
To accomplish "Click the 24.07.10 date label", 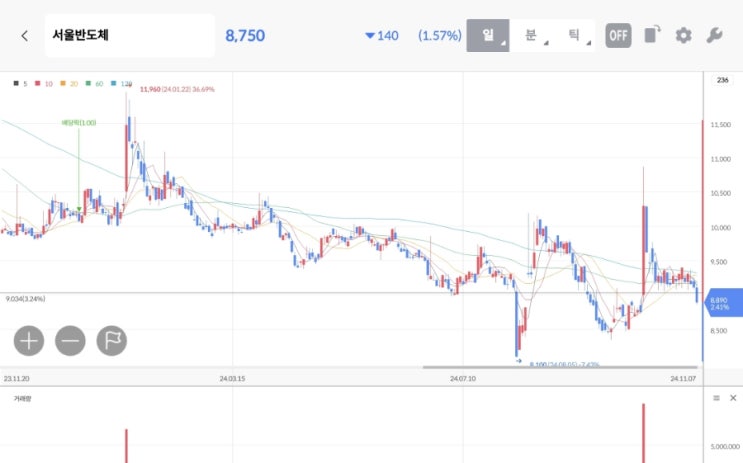I will tap(463, 379).
